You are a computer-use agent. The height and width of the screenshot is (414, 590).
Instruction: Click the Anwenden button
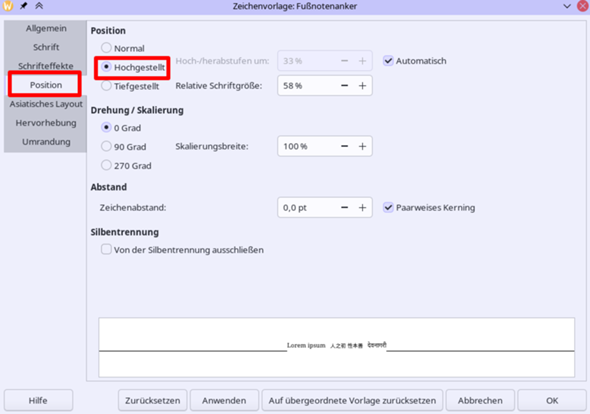[x=224, y=400]
